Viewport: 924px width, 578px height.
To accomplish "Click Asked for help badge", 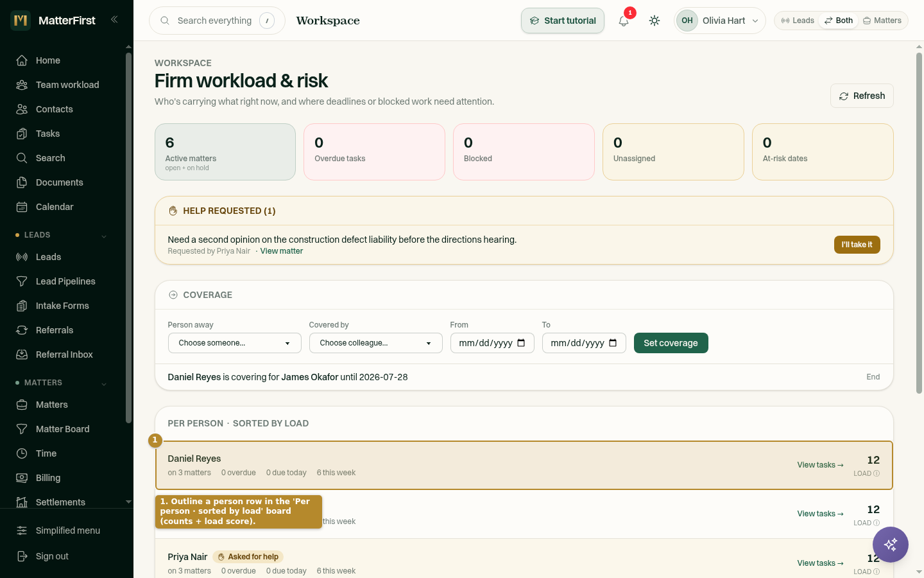I will pos(248,557).
